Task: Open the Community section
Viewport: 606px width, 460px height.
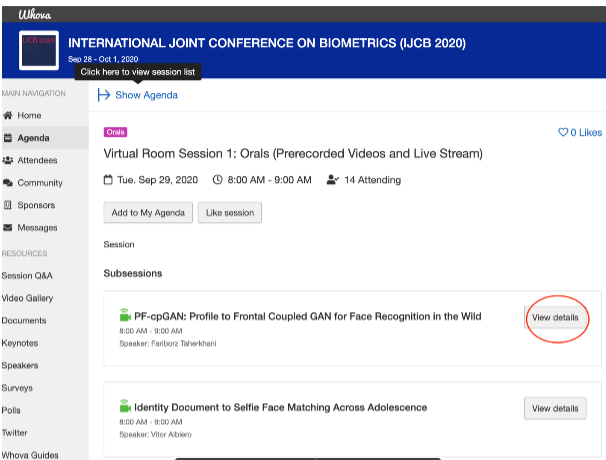Action: pyautogui.click(x=40, y=182)
